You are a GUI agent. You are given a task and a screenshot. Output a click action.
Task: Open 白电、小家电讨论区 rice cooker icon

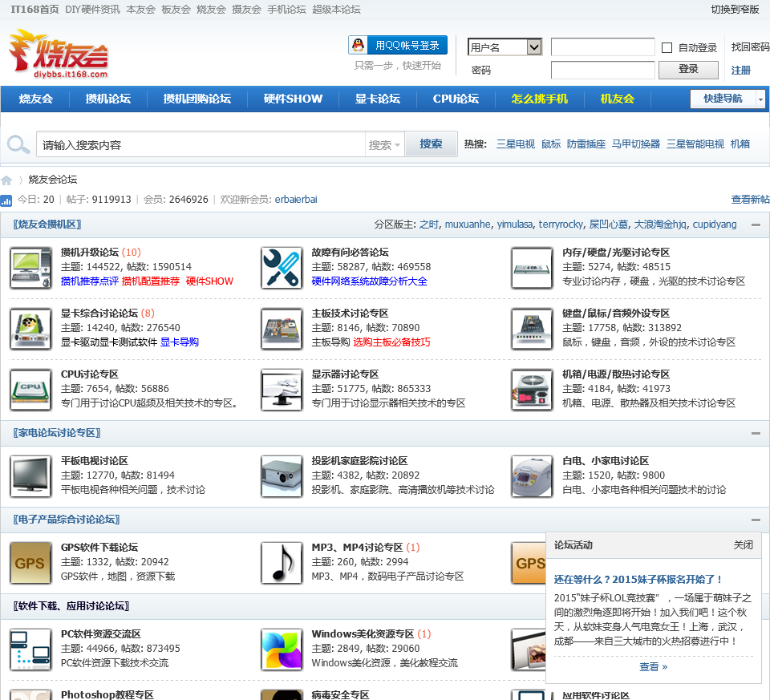[x=532, y=476]
